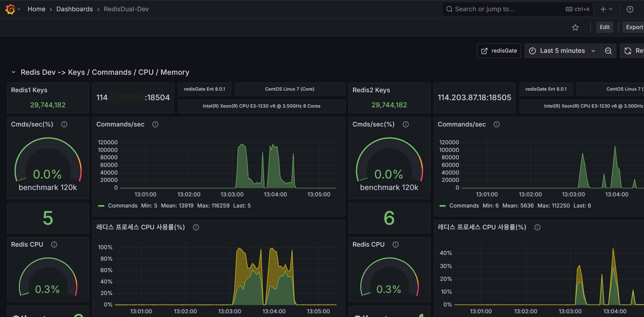
Task: Click the Edit dashboard button
Action: (604, 27)
